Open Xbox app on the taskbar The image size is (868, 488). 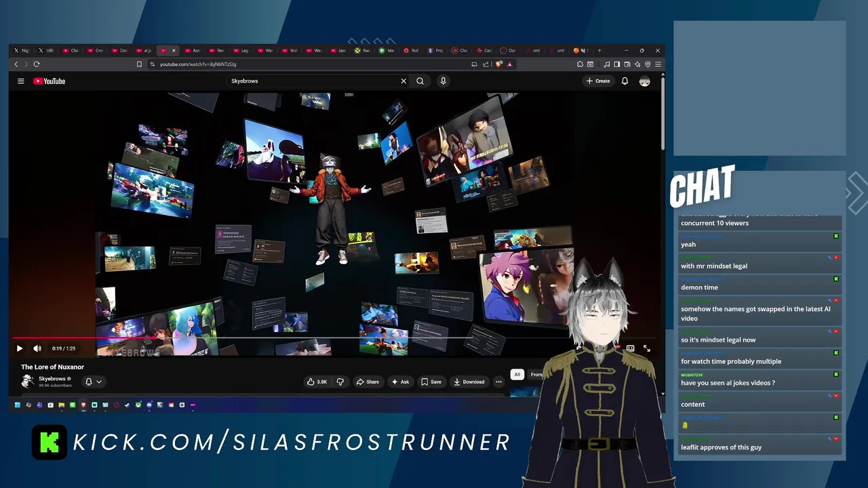click(x=138, y=405)
